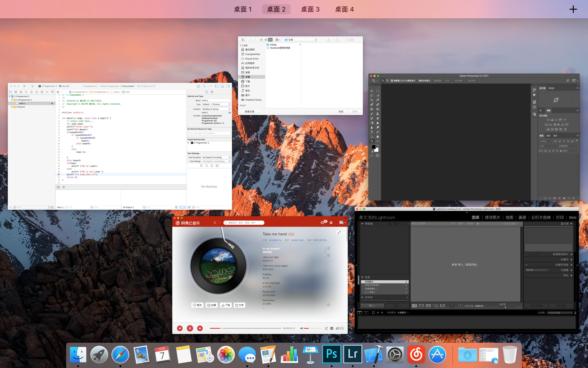The width and height of the screenshot is (588, 368).
Task: Switch to grid view in Lightroom toolbar
Action: pyautogui.click(x=415, y=306)
